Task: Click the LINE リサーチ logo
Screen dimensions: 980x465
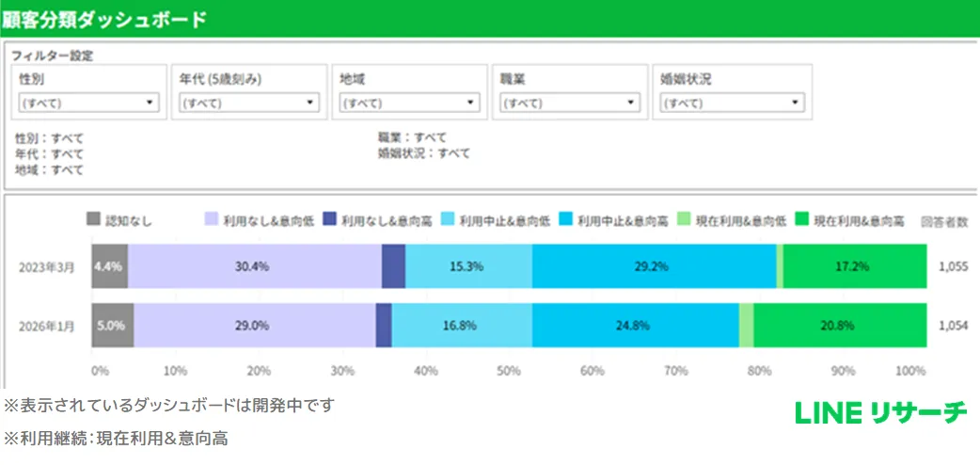Action: coord(880,412)
